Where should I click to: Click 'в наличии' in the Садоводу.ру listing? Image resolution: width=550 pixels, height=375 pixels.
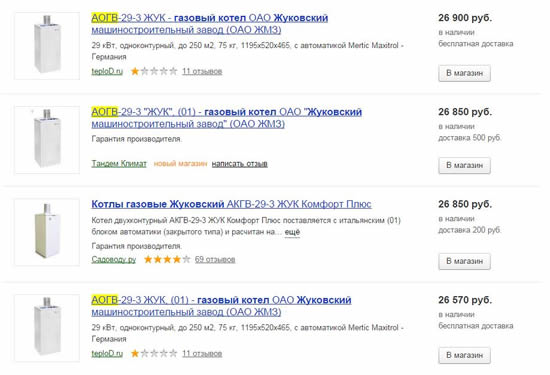pyautogui.click(x=456, y=219)
